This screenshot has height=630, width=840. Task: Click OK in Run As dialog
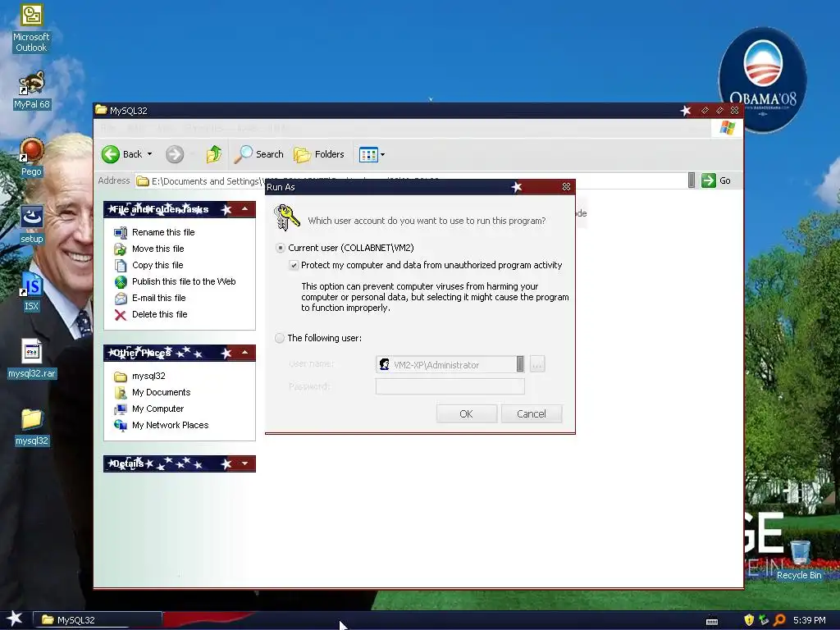466,414
